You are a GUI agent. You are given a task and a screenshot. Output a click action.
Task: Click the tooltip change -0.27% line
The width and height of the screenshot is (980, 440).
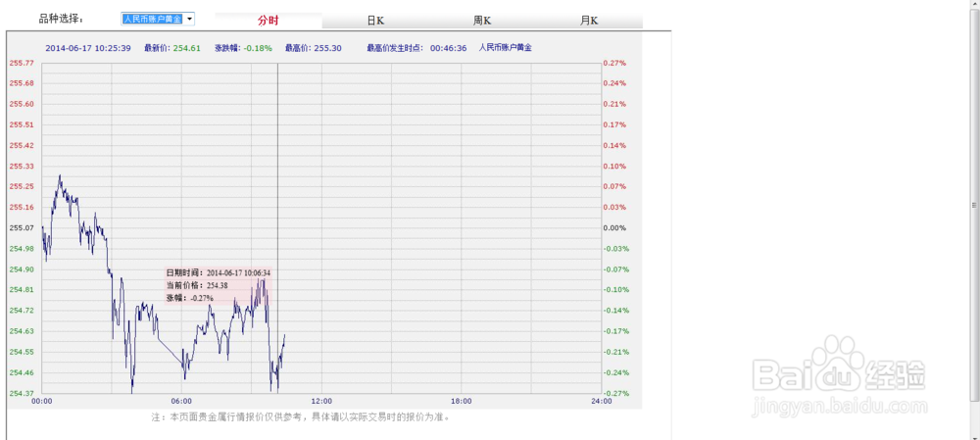point(190,298)
